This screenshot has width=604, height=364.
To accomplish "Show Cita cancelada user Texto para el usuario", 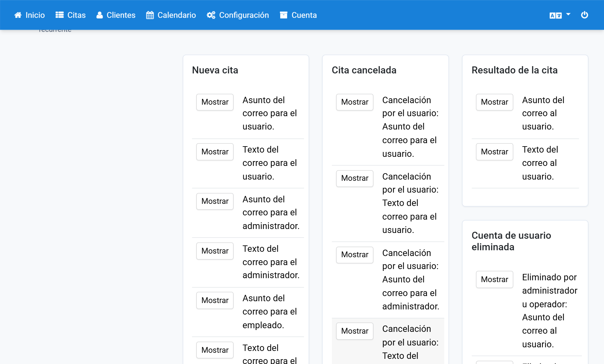I will tap(355, 178).
